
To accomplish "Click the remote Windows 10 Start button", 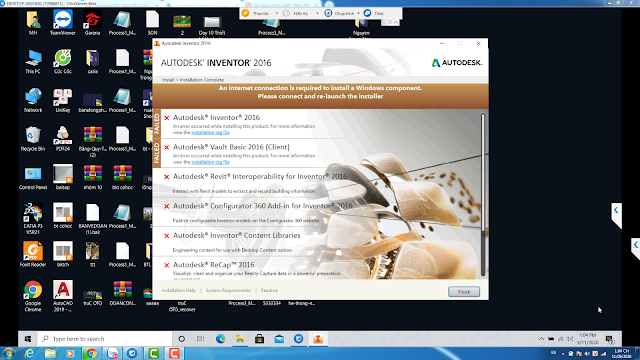I will pos(28,339).
